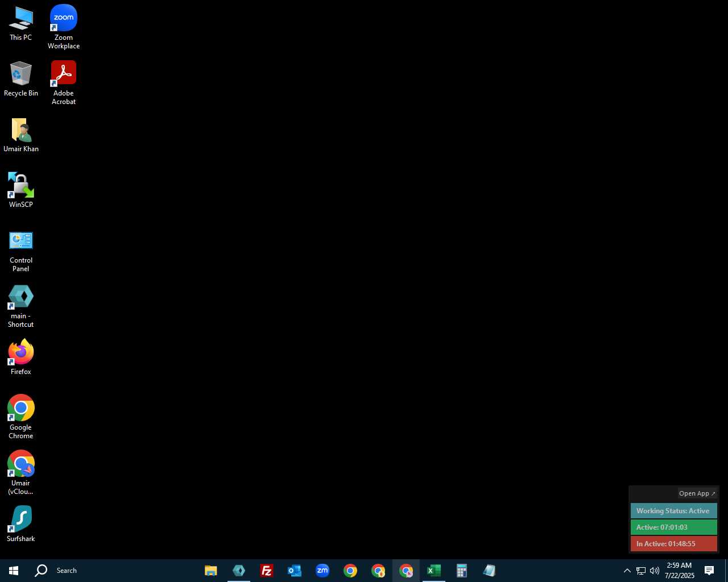Viewport: 728px width, 582px height.
Task: Click the Working Status: Active bar
Action: point(673,511)
